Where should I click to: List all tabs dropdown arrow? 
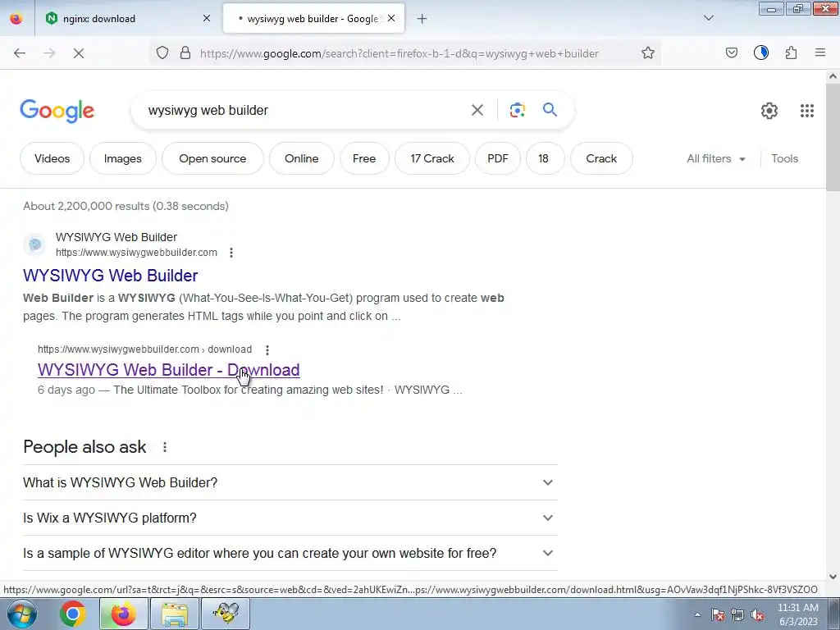pos(708,18)
